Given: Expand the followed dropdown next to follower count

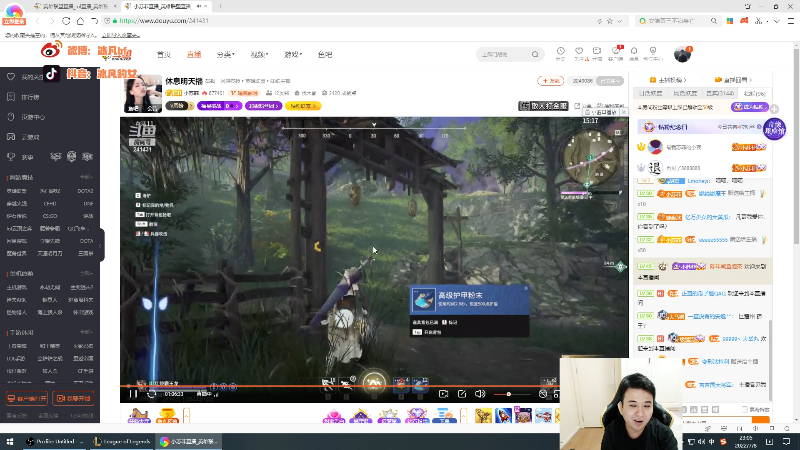Looking at the screenshot, I should (x=611, y=81).
